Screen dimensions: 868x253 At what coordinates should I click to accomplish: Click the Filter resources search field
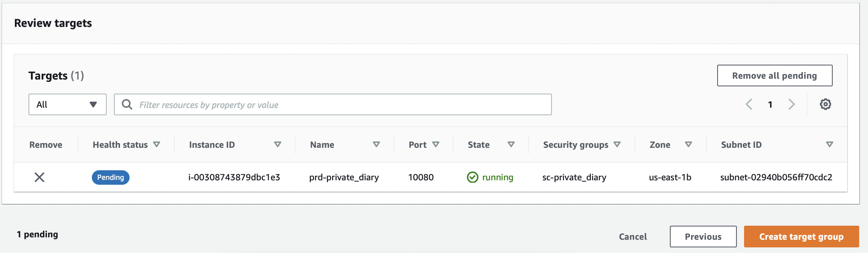(341, 104)
